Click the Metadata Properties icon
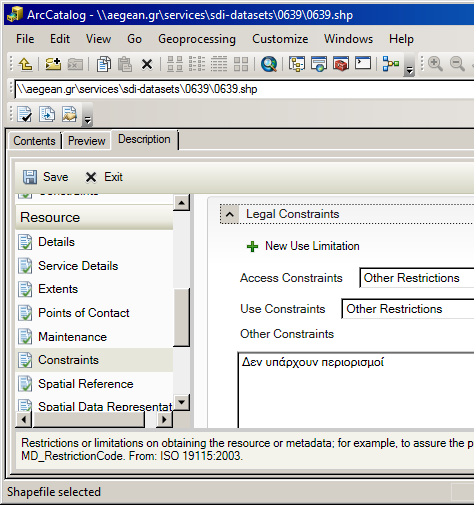The height and width of the screenshot is (505, 474). tap(69, 114)
